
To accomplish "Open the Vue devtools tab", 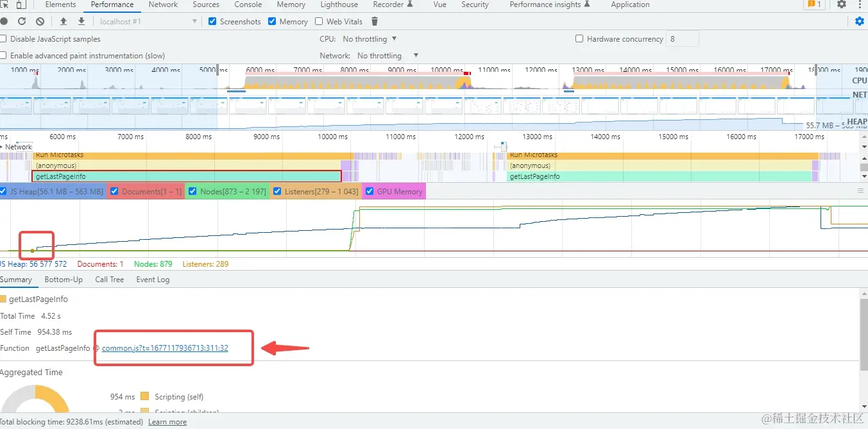I will (x=439, y=4).
